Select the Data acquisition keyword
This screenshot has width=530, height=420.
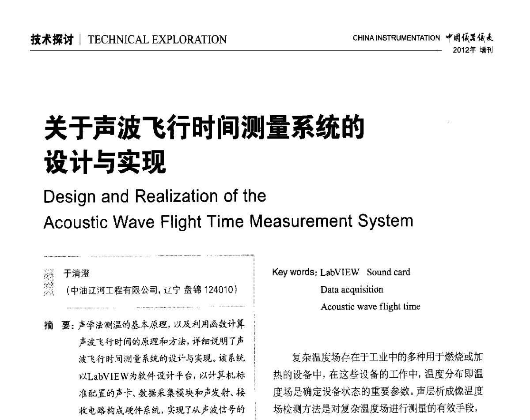point(352,289)
